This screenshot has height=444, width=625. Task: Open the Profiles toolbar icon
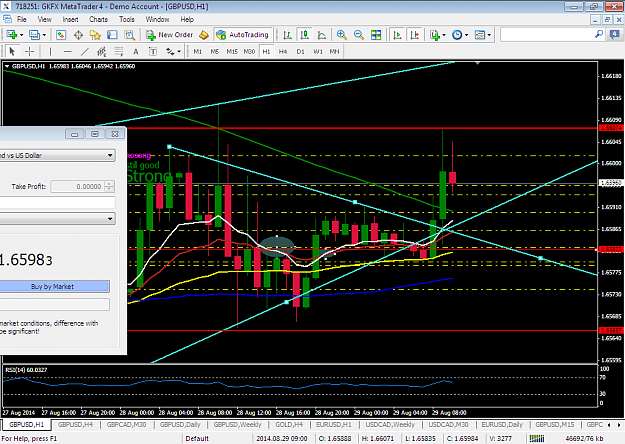tap(35, 35)
